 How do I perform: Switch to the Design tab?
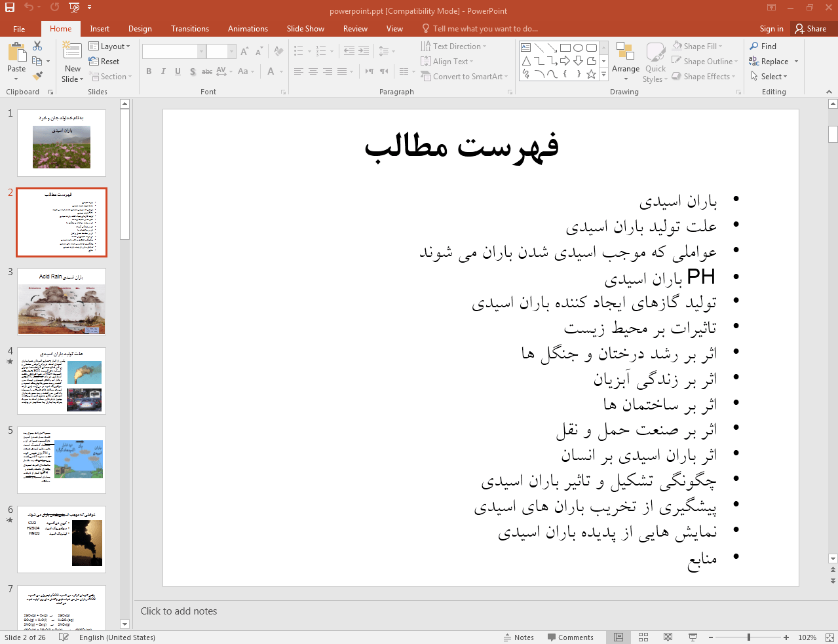coord(140,29)
